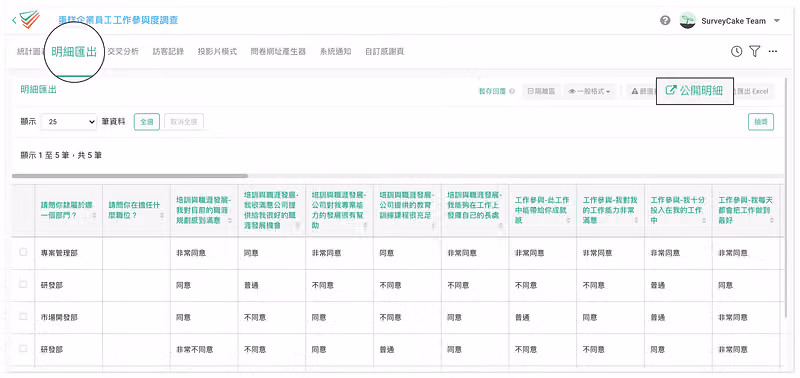Click the 匯出 Excel button
Screen dimensions: 800x378
pyautogui.click(x=754, y=91)
